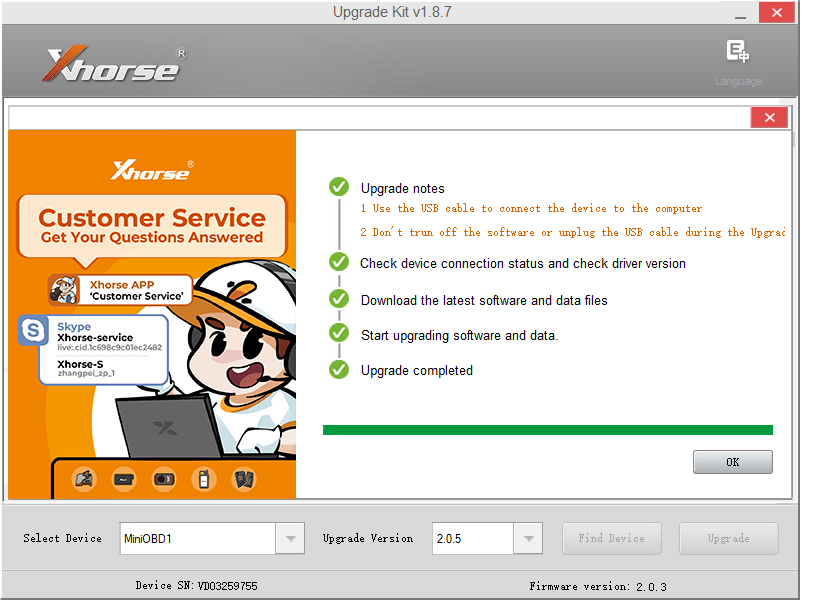
Task: Close the upgrade dialog with red X
Action: (769, 118)
